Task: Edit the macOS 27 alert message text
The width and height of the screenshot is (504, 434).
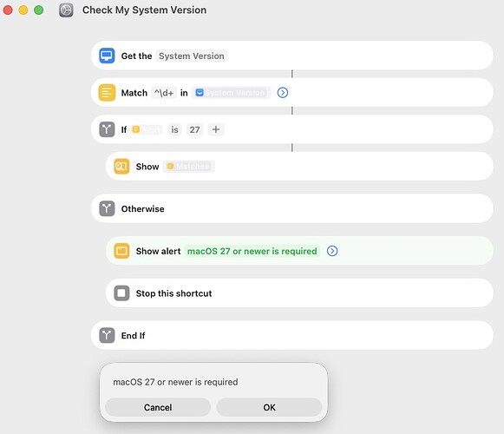Action: coord(252,251)
